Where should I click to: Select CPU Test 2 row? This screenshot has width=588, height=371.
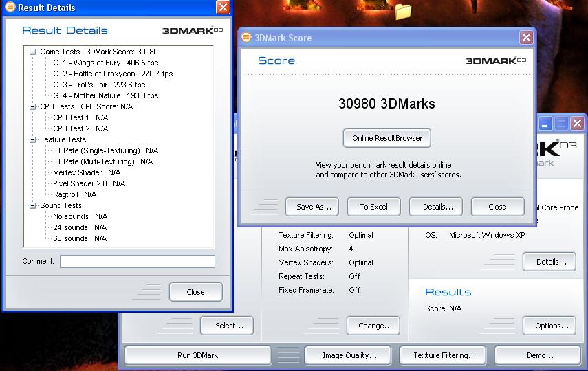[x=80, y=128]
